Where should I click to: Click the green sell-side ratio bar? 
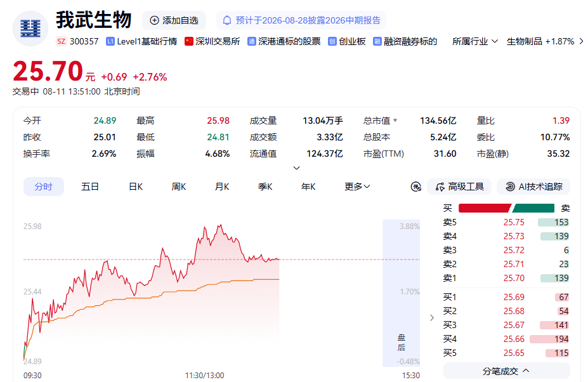point(533,208)
